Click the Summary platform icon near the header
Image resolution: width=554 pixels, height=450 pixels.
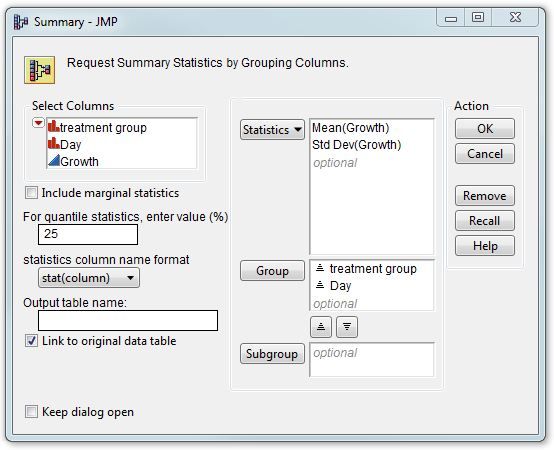40,70
